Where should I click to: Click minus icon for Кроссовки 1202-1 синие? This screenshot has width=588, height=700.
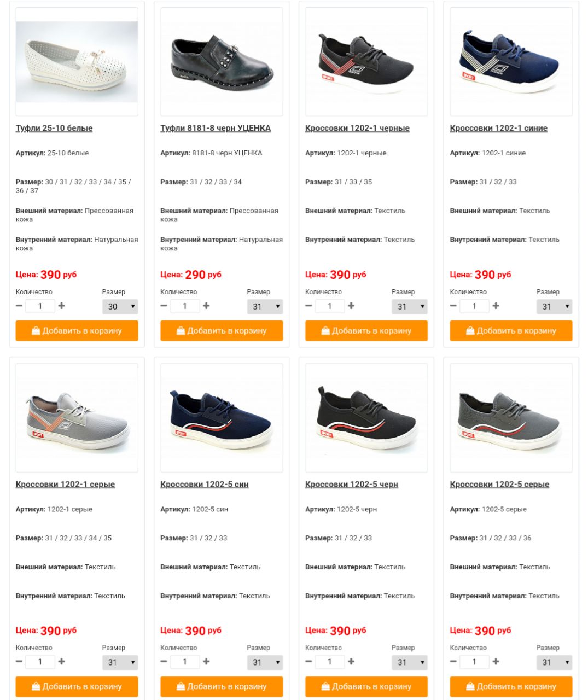coord(453,306)
